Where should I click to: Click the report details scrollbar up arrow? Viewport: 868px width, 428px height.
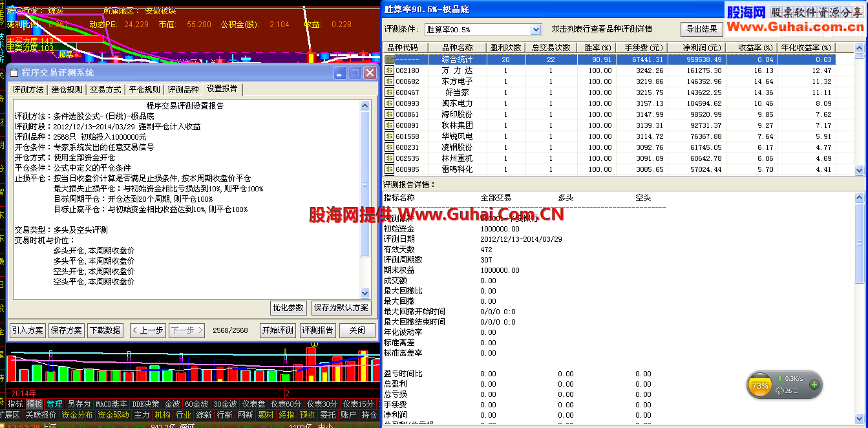tap(859, 198)
